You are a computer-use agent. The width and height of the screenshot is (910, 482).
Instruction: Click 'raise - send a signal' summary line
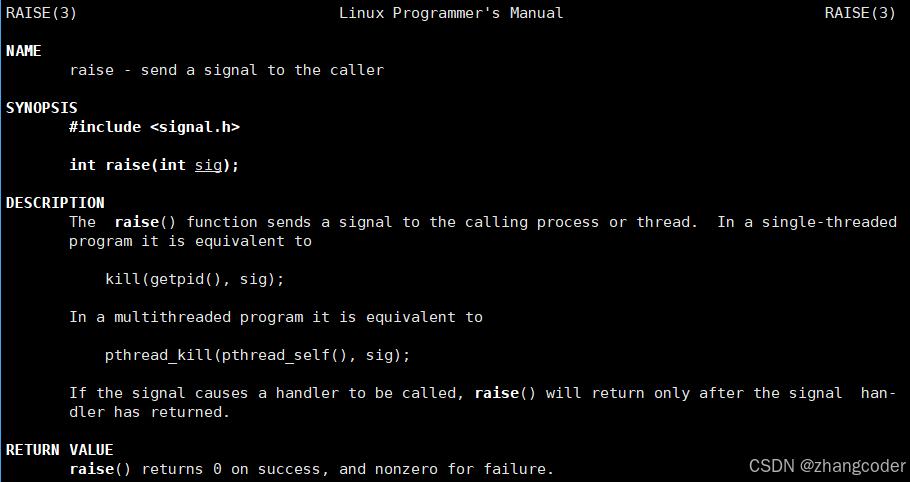pos(226,70)
